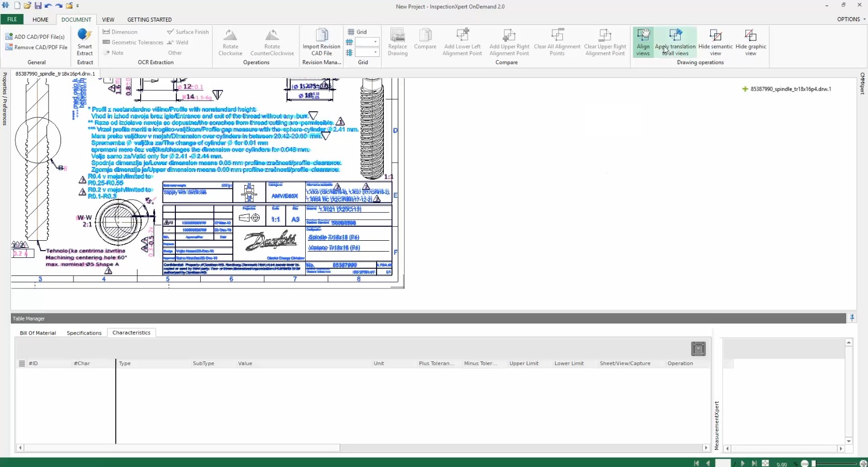The height and width of the screenshot is (467, 868).
Task: Select the Smart Extract tool
Action: pos(84,42)
